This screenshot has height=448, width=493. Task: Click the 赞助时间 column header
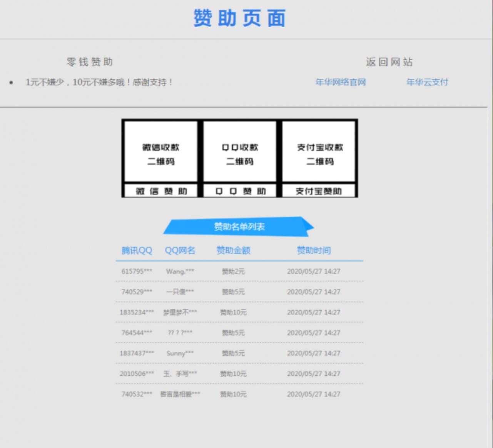click(314, 251)
